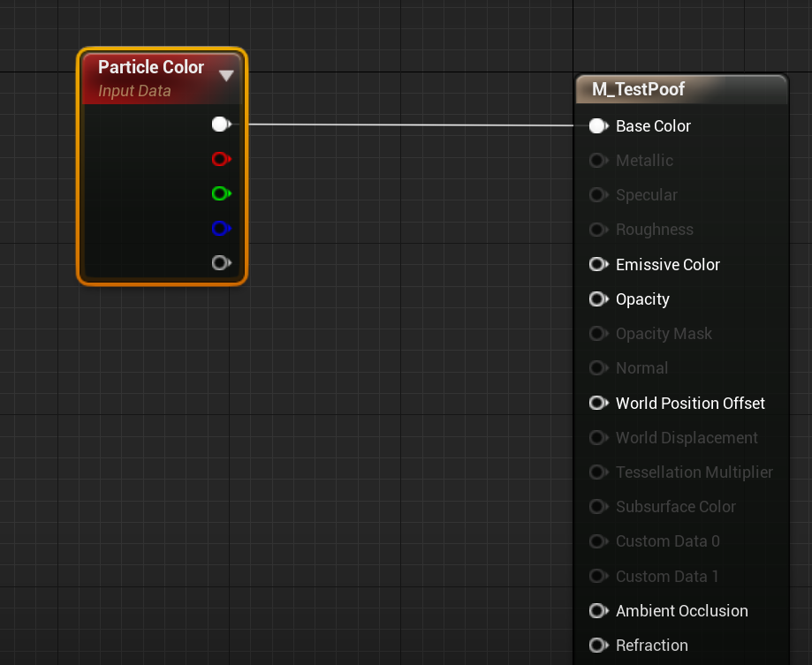Click the Opacity input pin
Viewport: 812px width, 665px height.
pos(599,299)
